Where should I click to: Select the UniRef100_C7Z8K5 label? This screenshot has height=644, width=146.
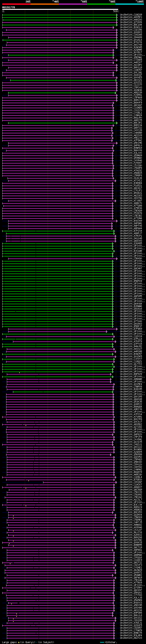point(131,60)
